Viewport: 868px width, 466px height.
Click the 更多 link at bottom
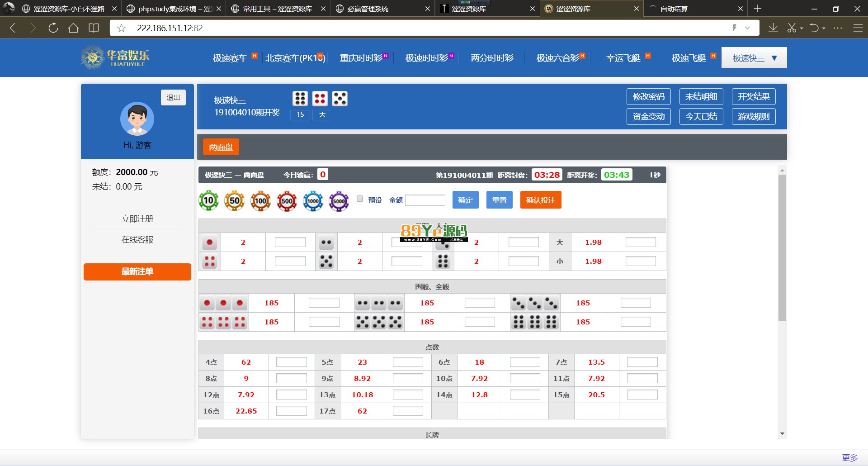850,457
